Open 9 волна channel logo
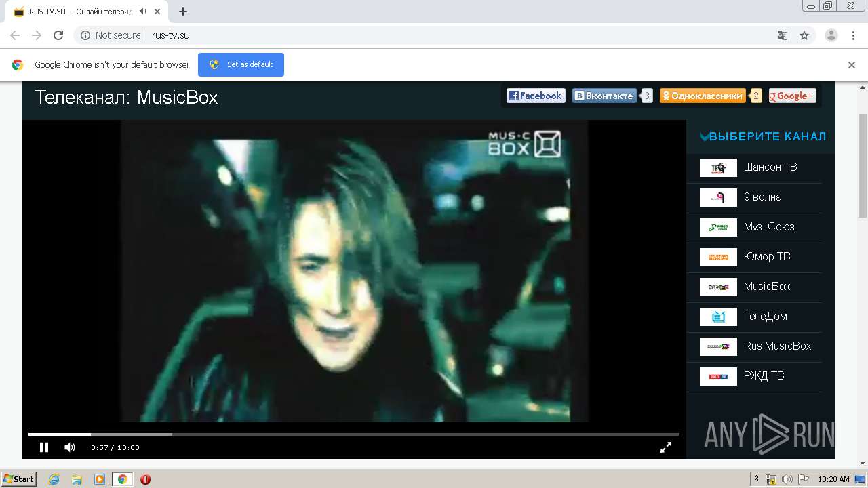 (718, 197)
